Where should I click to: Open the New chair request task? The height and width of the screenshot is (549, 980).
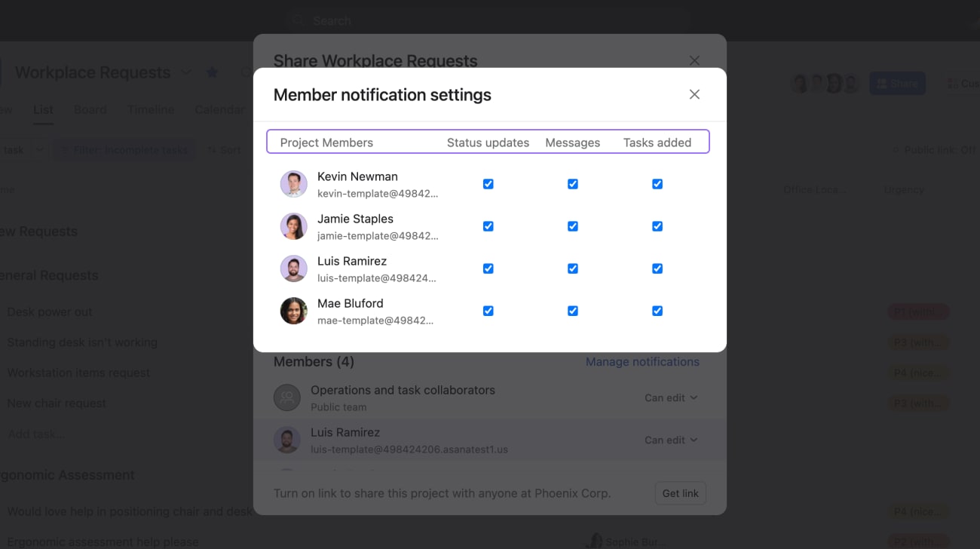click(57, 403)
